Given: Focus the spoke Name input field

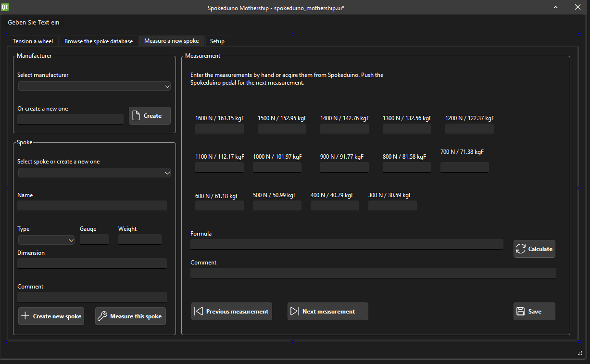Looking at the screenshot, I should pyautogui.click(x=92, y=206).
